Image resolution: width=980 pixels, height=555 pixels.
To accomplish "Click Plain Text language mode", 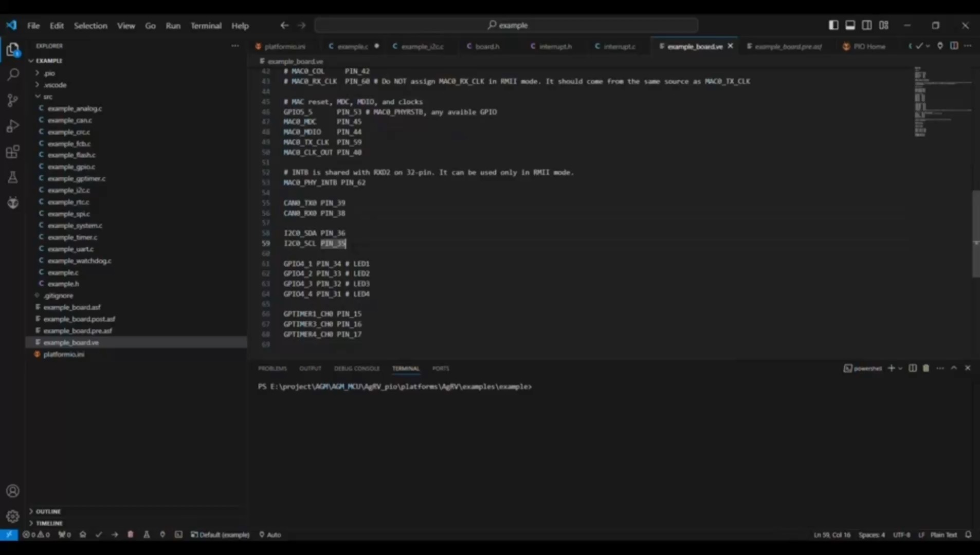I will [943, 534].
